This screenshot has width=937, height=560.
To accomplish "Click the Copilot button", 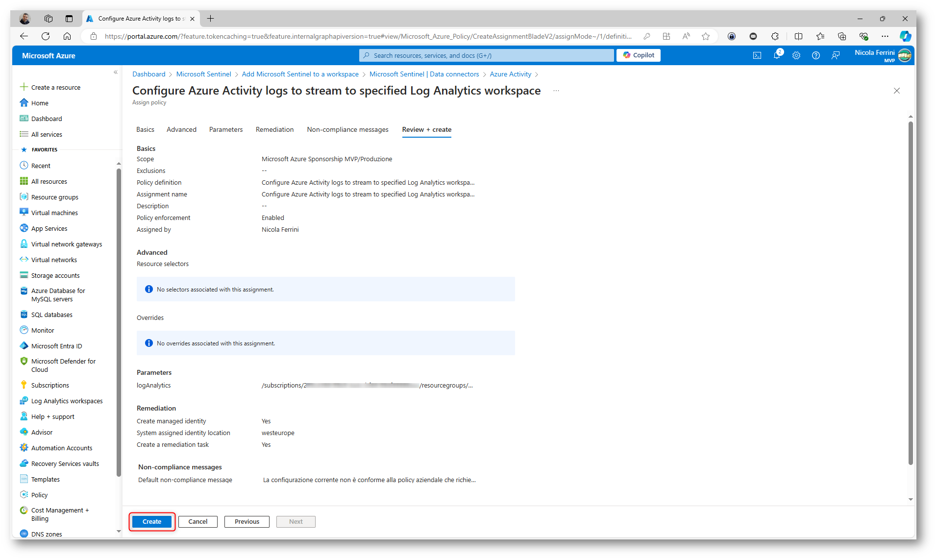I will point(639,55).
